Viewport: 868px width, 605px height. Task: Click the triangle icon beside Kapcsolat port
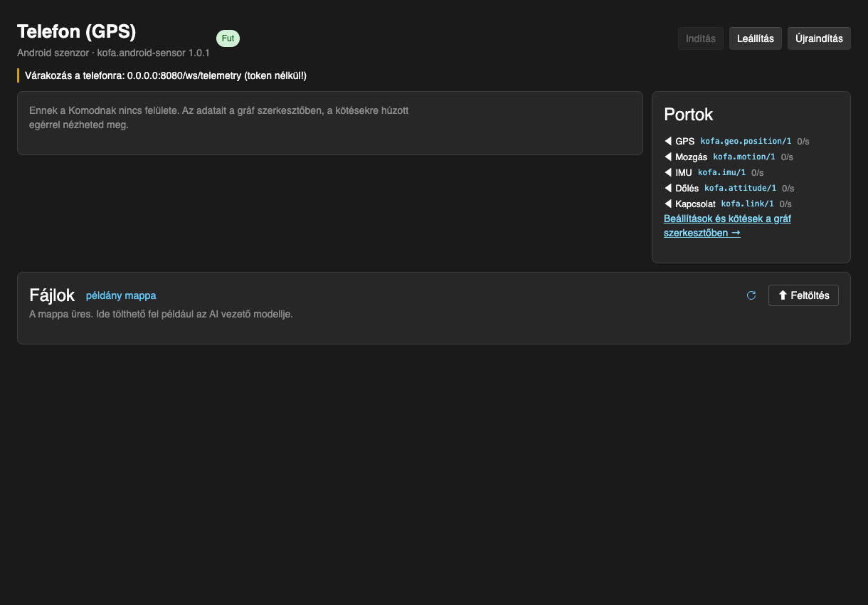click(x=668, y=204)
